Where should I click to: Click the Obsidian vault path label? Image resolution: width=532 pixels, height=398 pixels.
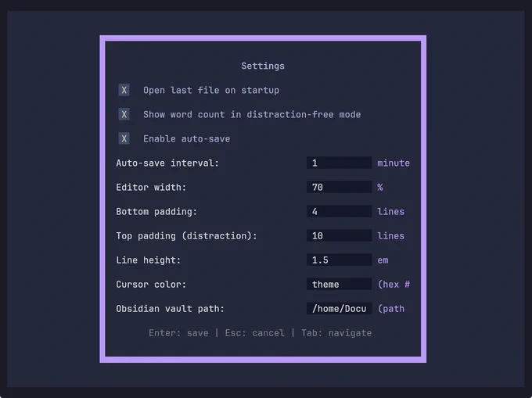(171, 309)
